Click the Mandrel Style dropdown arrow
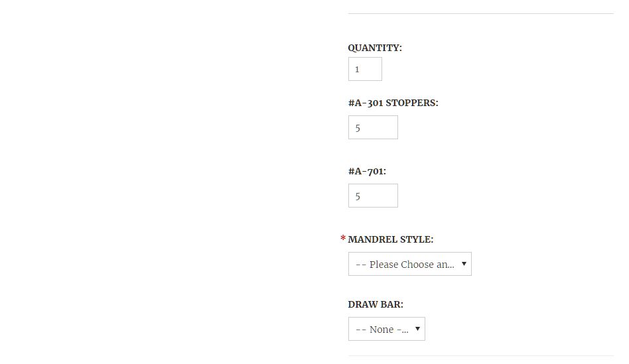Screen dimensions: 629x364 [x=464, y=263]
